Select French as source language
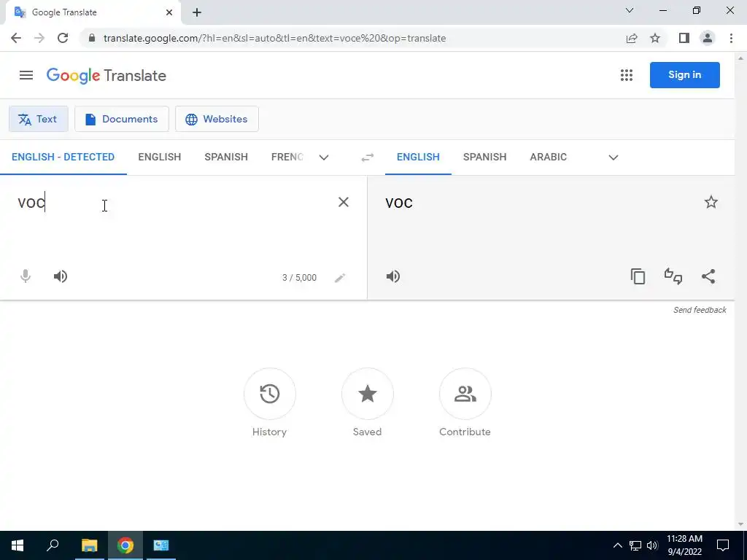This screenshot has width=747, height=560. coord(287,157)
